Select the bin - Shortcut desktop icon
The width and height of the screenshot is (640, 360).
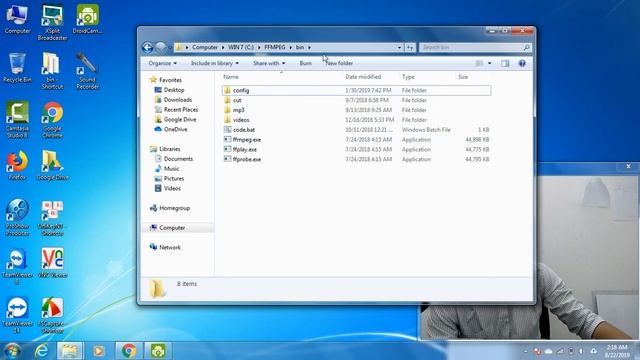pyautogui.click(x=52, y=71)
